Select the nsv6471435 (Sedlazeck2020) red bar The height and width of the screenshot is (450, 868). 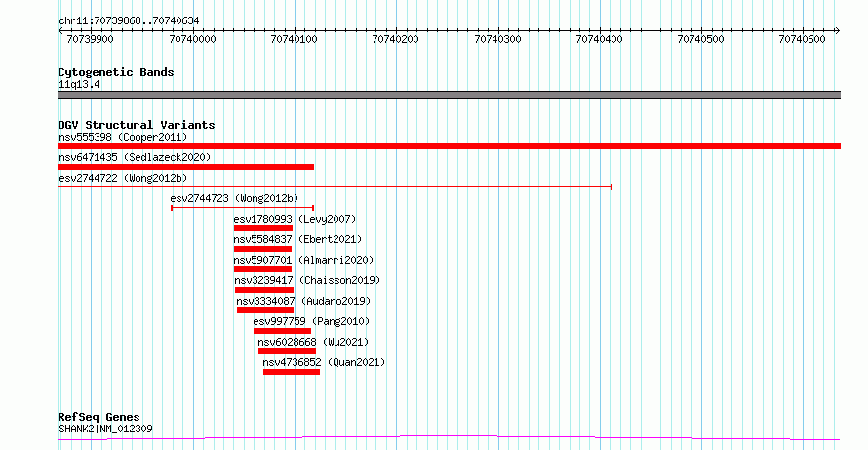[x=186, y=167]
